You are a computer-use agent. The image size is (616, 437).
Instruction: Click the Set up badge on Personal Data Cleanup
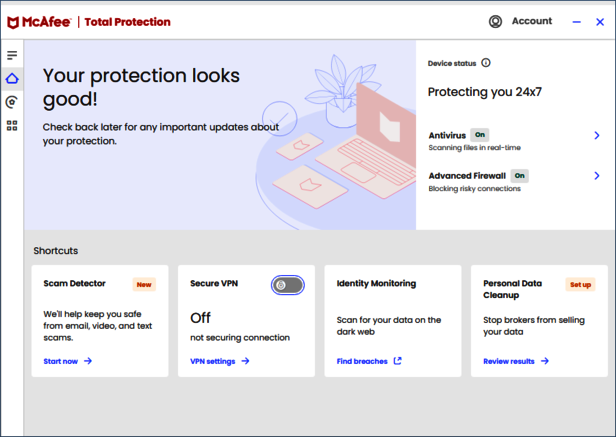coord(580,284)
